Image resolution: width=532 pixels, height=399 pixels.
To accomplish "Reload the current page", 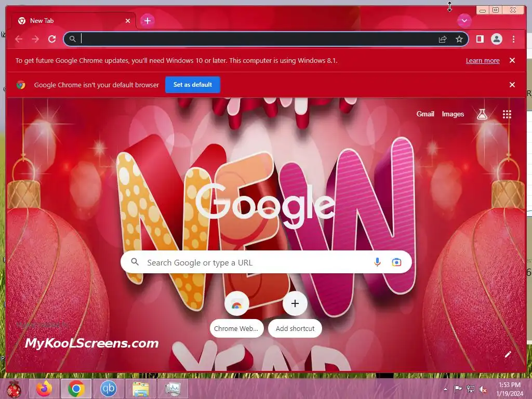I will pos(52,39).
